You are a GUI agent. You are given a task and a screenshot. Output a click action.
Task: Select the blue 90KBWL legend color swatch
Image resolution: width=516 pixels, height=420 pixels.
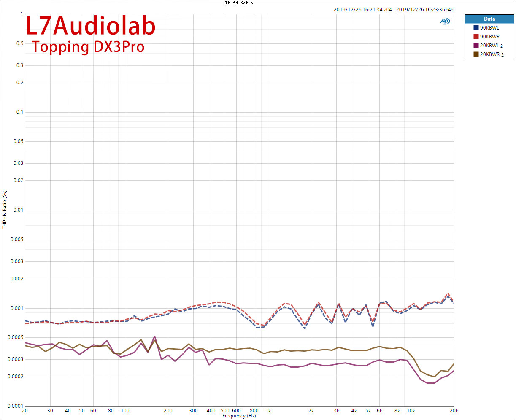click(476, 28)
